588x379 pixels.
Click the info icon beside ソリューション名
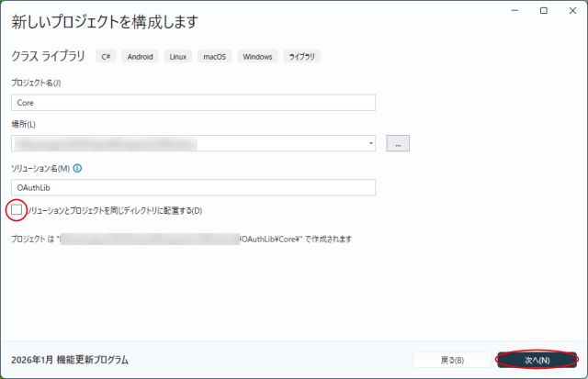click(x=78, y=169)
